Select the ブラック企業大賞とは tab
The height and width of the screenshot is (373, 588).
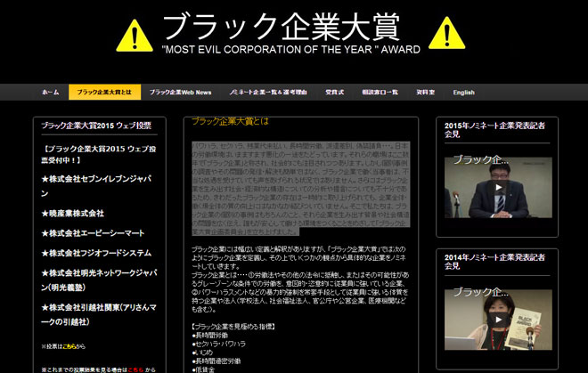pyautogui.click(x=104, y=93)
